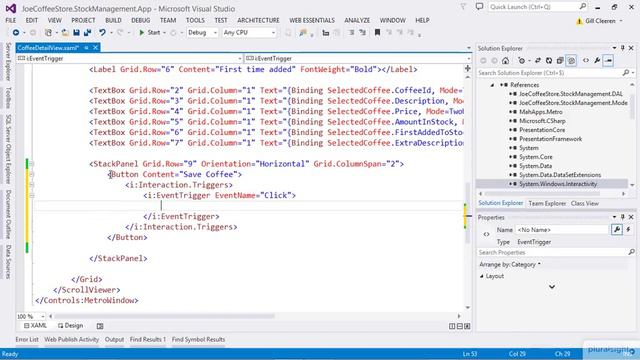Click the Sync with Active Document icon

538,61
